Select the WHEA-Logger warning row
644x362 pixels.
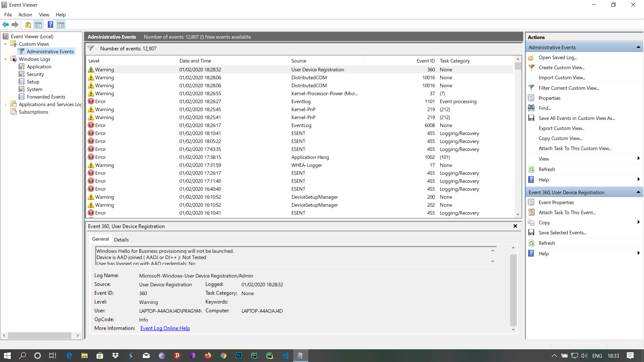pyautogui.click(x=300, y=165)
